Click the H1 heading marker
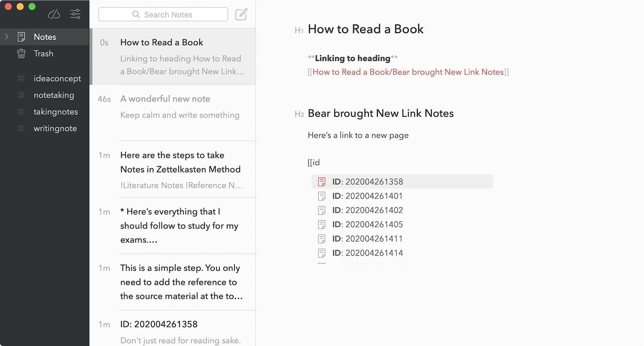Image resolution: width=644 pixels, height=346 pixels. (x=299, y=30)
